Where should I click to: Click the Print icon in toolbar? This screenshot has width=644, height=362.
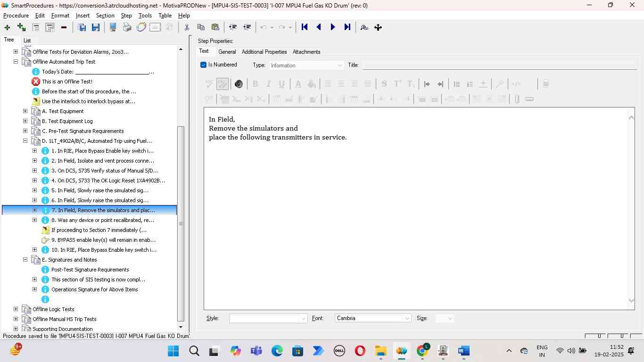tap(127, 27)
